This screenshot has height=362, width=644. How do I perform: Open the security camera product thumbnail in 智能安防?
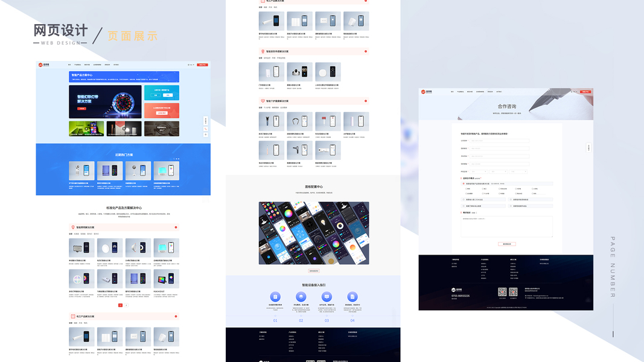pyautogui.click(x=299, y=72)
